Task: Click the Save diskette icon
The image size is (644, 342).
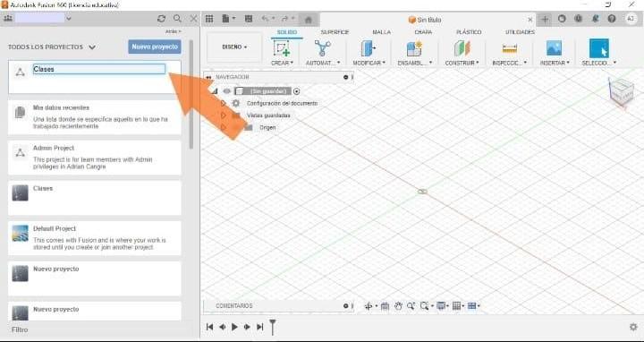Action: [249, 19]
